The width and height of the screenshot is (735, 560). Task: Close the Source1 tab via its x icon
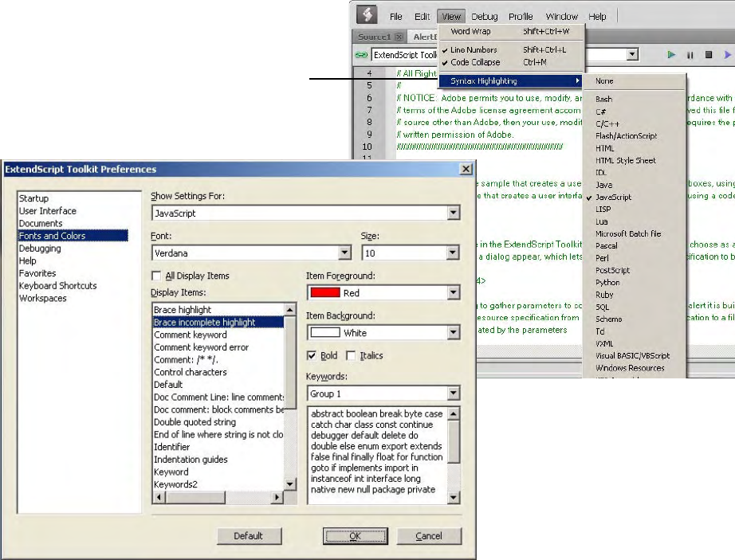click(x=399, y=37)
